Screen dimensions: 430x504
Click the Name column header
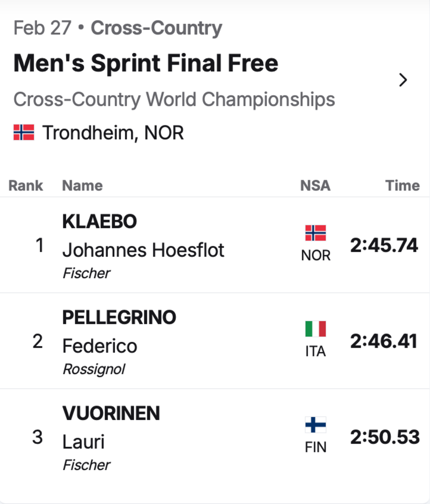(x=82, y=186)
